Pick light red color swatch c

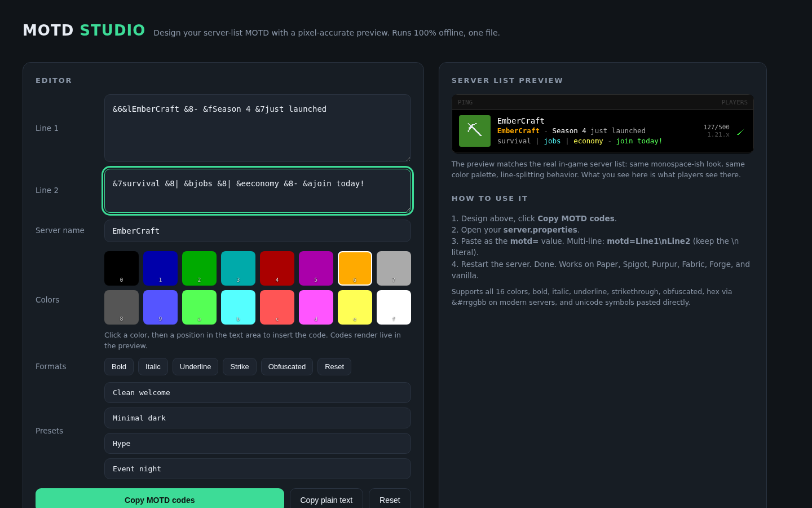click(x=277, y=307)
